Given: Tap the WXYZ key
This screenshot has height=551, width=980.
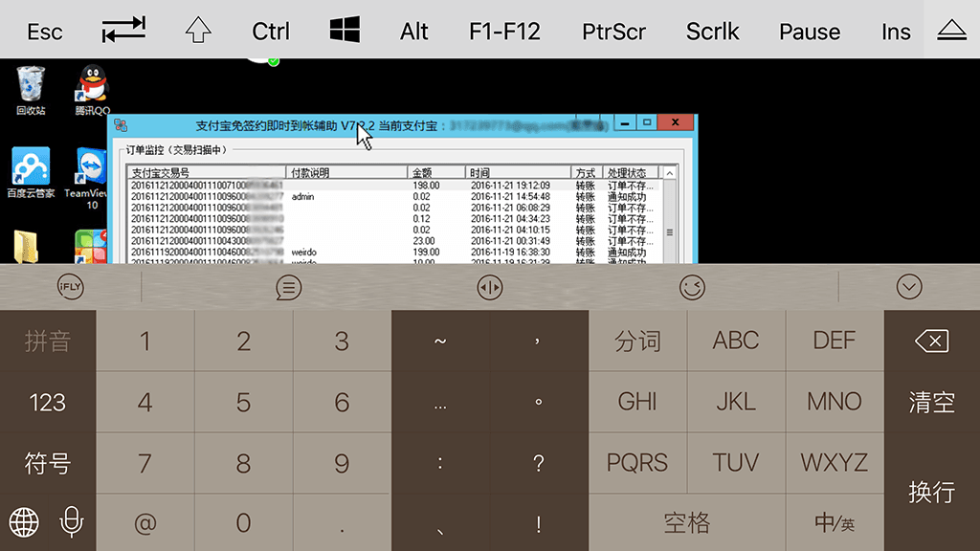Looking at the screenshot, I should pyautogui.click(x=835, y=464).
